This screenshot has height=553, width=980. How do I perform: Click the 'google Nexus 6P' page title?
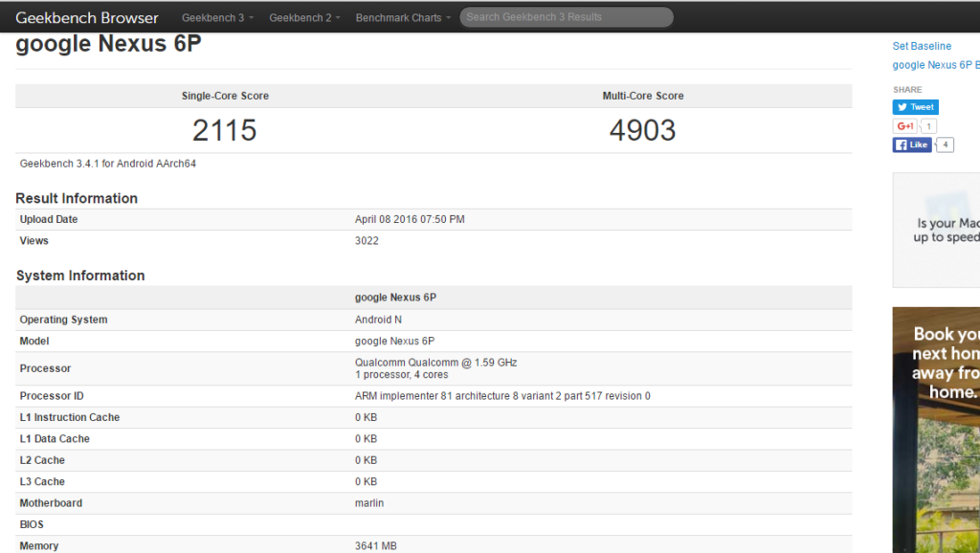[109, 44]
